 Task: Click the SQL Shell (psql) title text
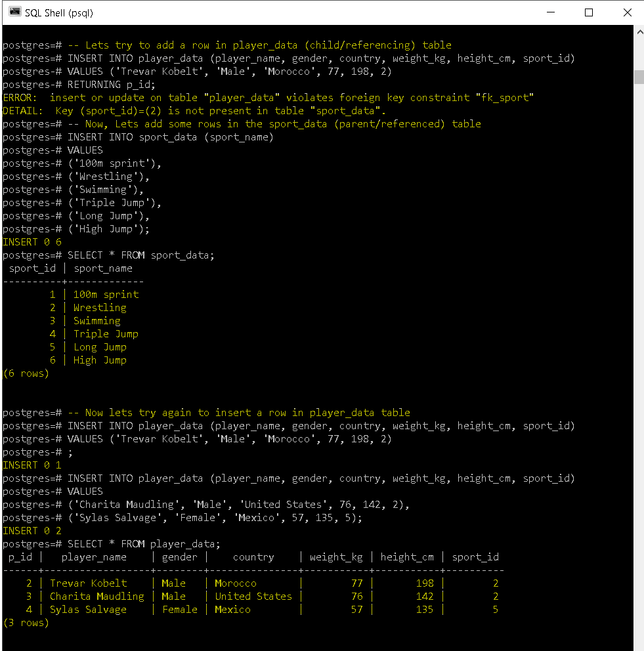[x=59, y=12]
